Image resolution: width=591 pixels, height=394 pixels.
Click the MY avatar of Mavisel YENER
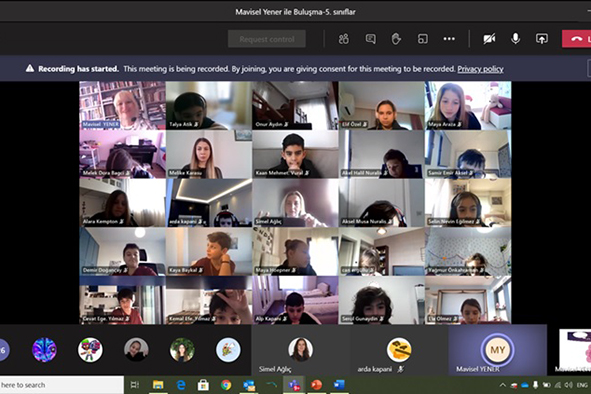point(497,350)
